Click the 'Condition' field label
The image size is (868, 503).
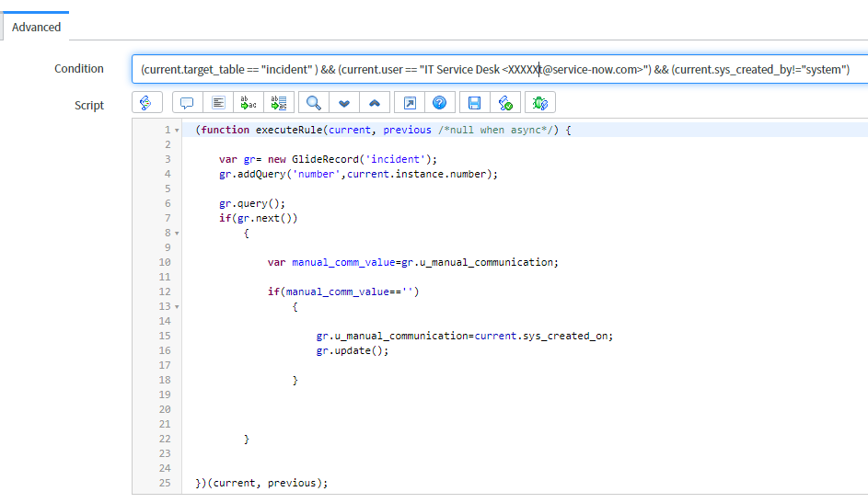click(78, 69)
